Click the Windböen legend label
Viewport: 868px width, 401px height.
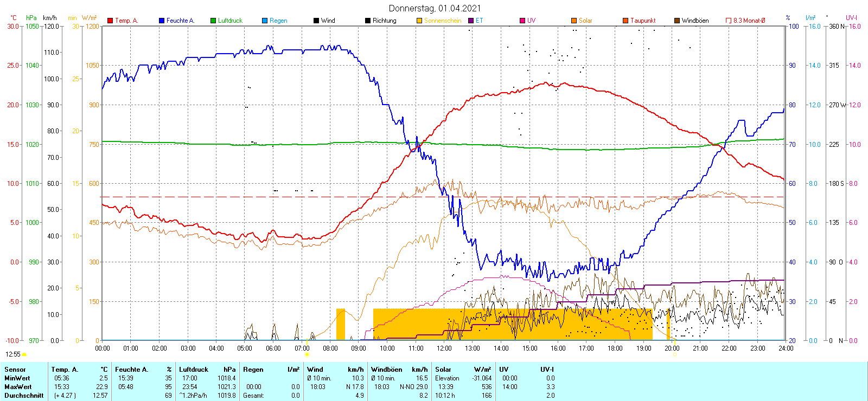[x=695, y=21]
